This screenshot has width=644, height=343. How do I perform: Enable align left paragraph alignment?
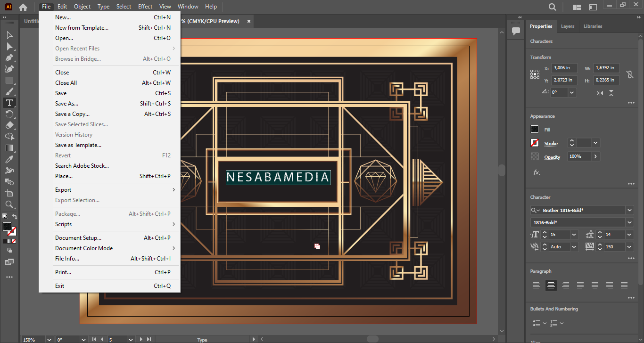coord(537,285)
